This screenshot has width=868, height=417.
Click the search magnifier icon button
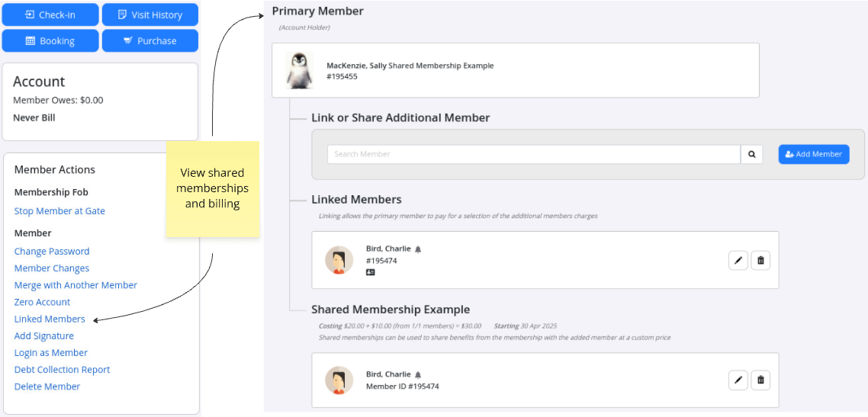pos(751,154)
